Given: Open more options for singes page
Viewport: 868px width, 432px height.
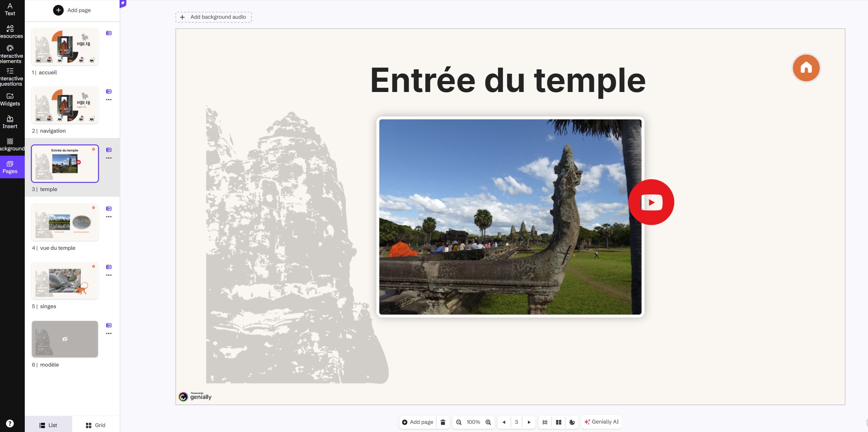Looking at the screenshot, I should point(109,275).
